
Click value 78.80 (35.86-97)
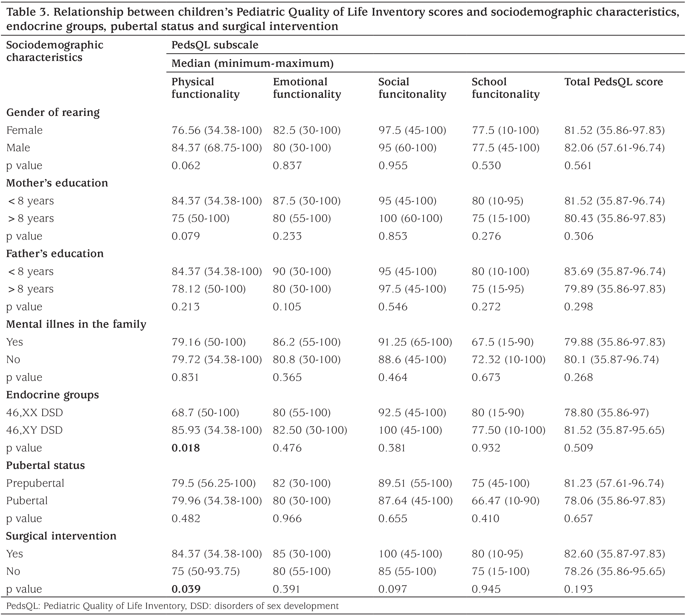pyautogui.click(x=606, y=413)
